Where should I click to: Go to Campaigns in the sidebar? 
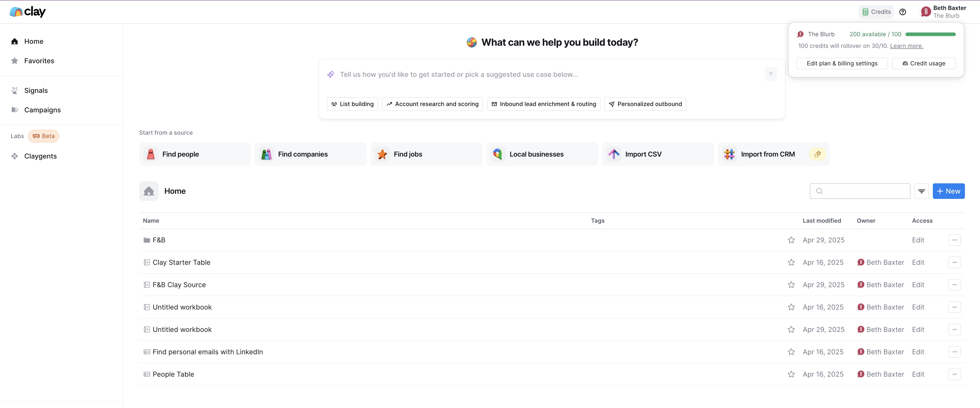(42, 110)
